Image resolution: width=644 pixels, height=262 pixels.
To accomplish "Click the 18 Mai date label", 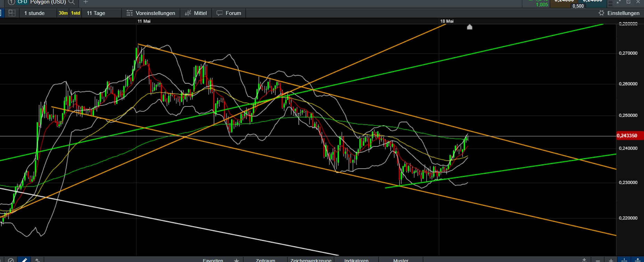I will [447, 21].
